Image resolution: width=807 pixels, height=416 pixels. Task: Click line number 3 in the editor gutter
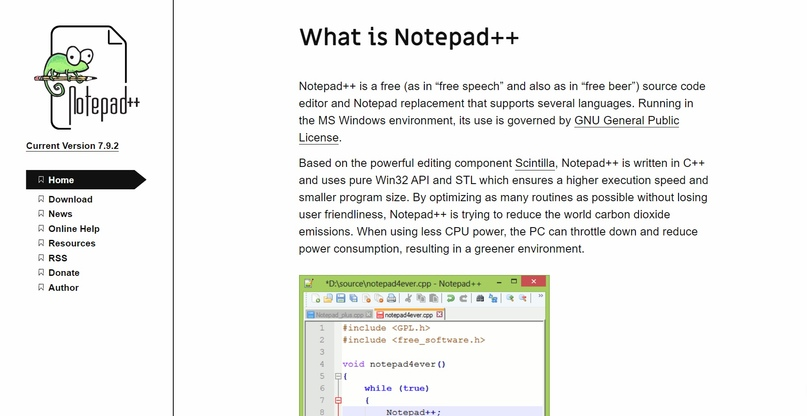(322, 352)
